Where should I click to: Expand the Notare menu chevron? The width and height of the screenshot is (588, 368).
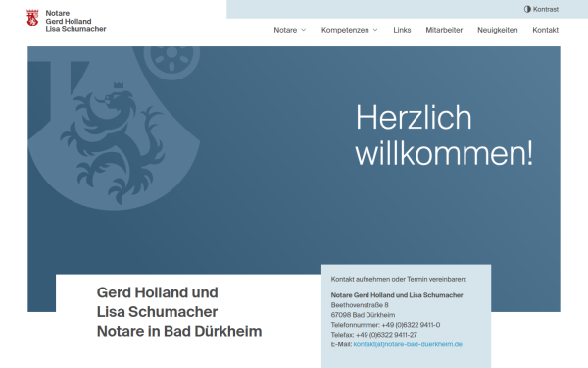pos(304,30)
